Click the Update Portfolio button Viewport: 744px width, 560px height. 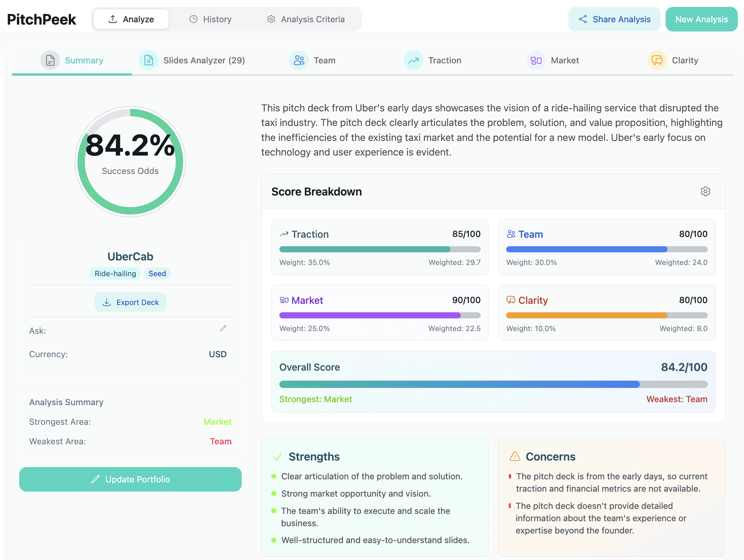tap(130, 479)
